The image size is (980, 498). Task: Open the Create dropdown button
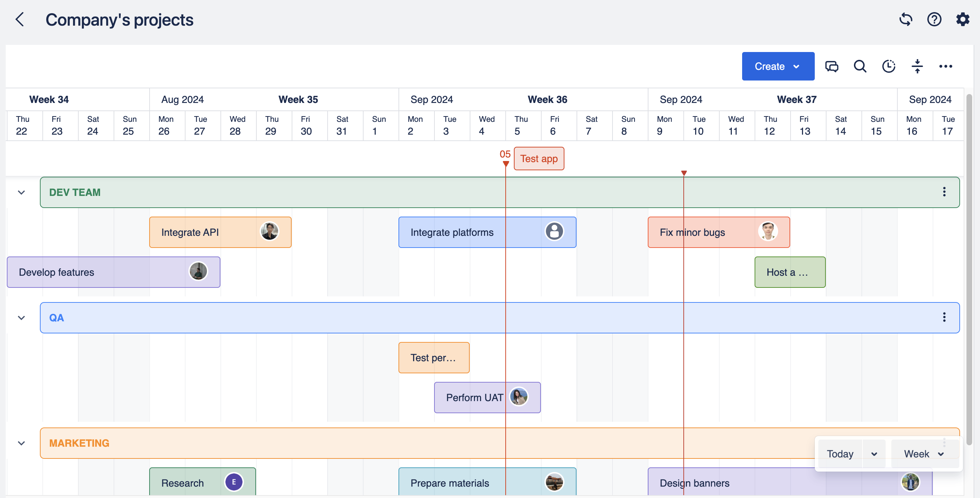778,66
